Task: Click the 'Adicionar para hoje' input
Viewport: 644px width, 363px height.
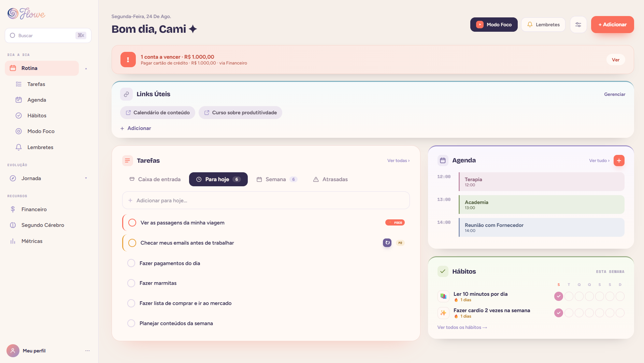Action: click(x=266, y=201)
